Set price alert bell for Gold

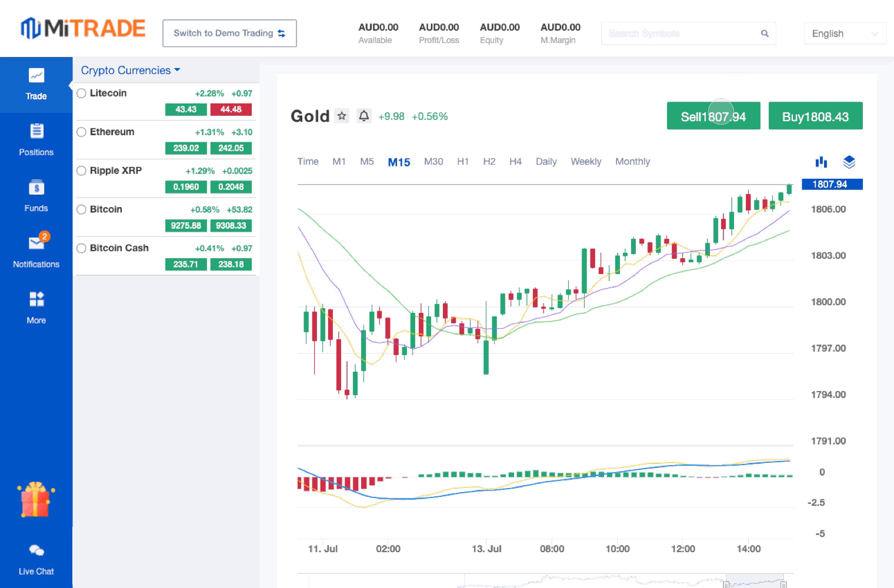(364, 116)
